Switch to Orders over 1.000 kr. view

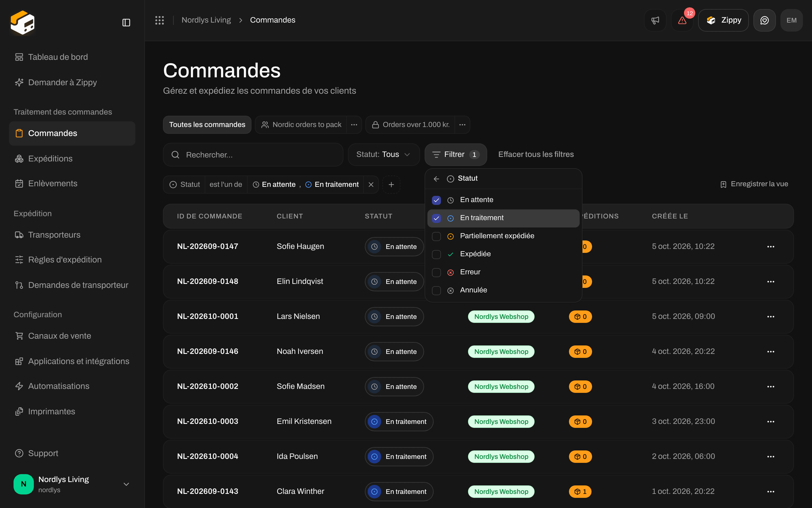pyautogui.click(x=410, y=125)
